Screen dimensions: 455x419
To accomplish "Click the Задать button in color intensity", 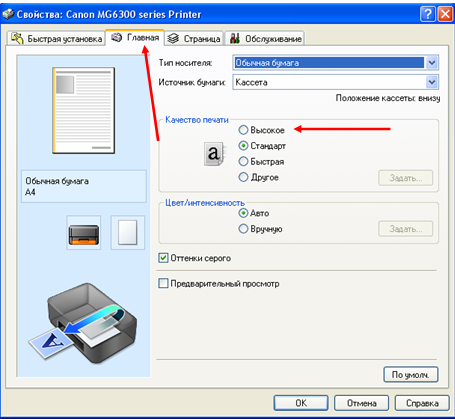I will point(406,229).
